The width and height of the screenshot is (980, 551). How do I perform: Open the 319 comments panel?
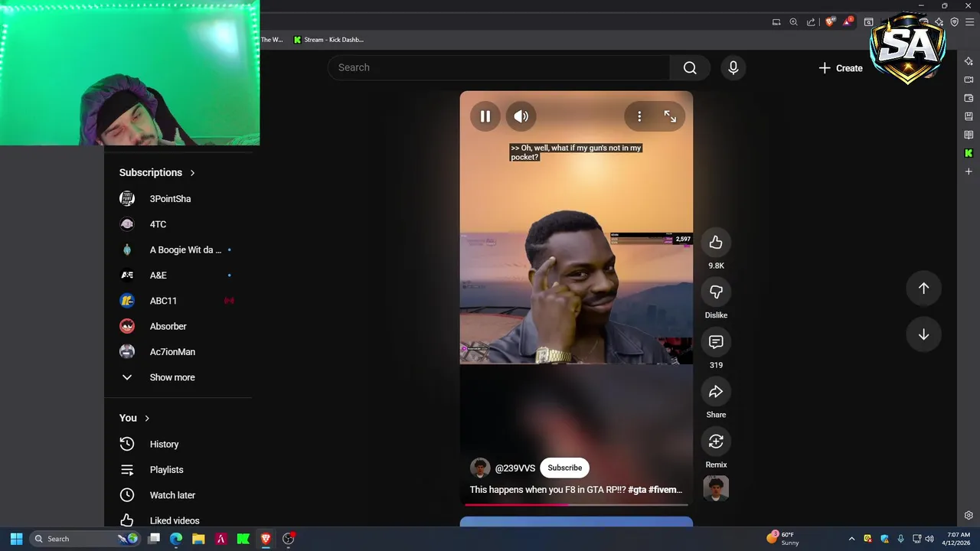tap(716, 342)
